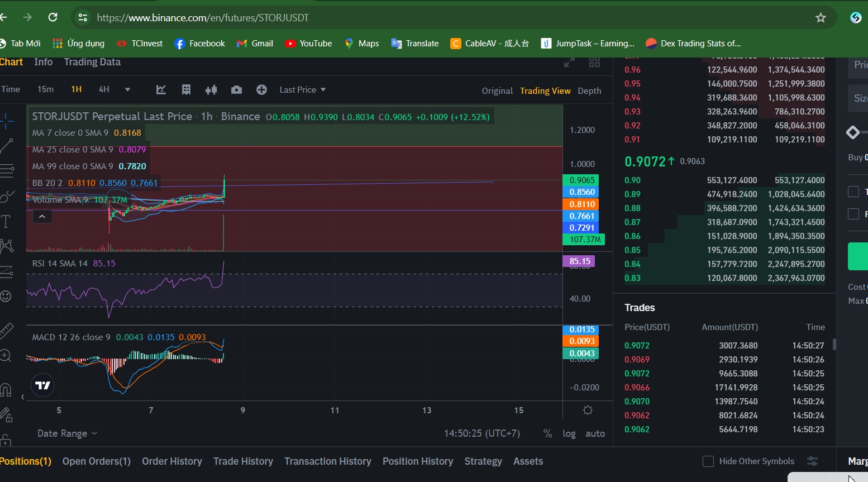Screen dimensions: 868x482
Task: Select the 4H interval
Action: (x=104, y=89)
